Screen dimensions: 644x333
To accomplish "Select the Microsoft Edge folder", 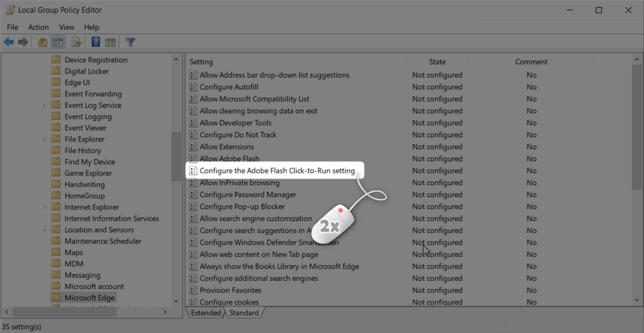I will click(90, 298).
